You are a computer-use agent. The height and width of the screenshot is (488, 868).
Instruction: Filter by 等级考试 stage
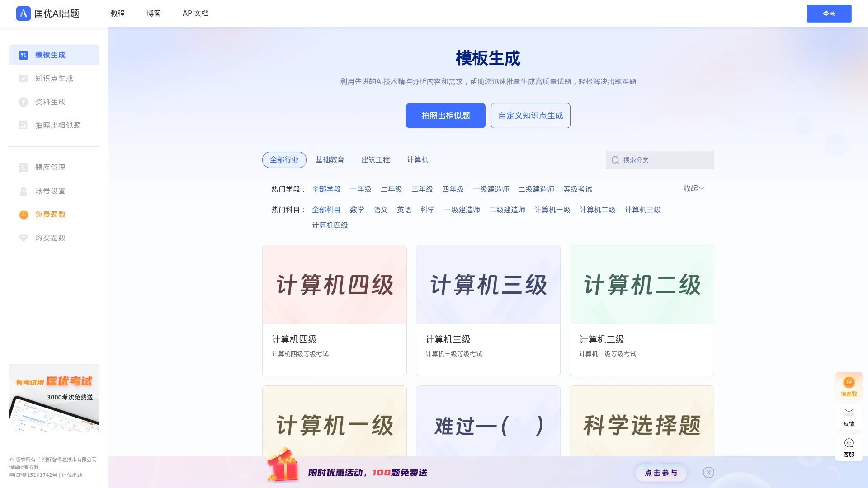click(x=578, y=189)
